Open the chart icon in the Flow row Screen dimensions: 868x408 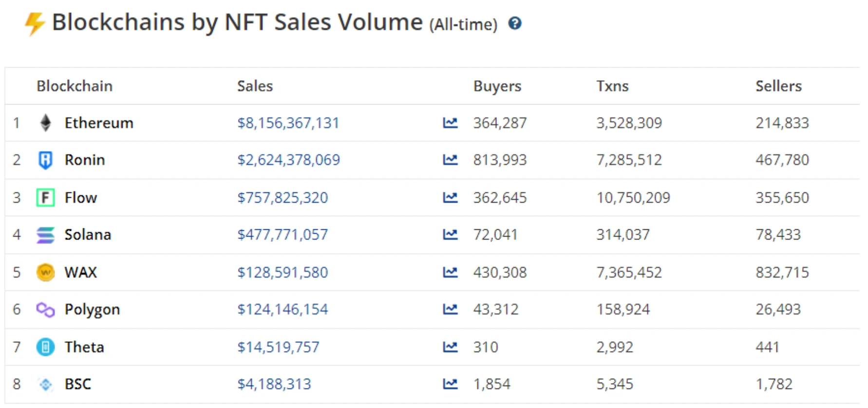point(450,197)
